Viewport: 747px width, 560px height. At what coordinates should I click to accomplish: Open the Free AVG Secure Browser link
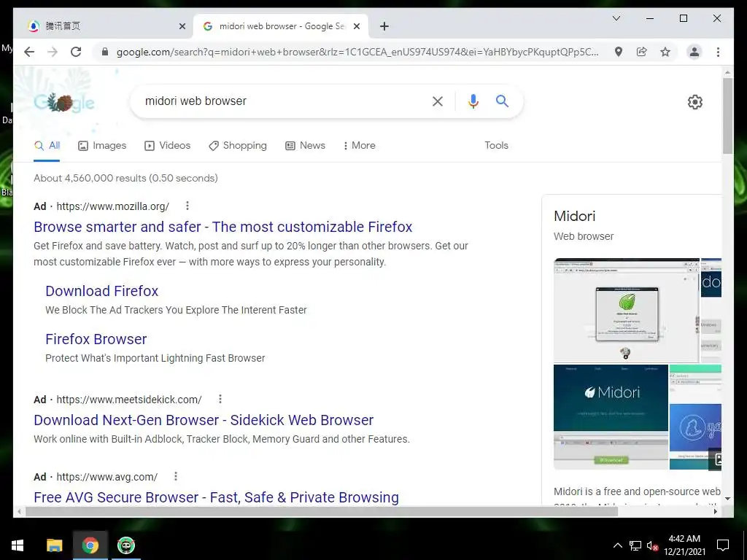[216, 497]
